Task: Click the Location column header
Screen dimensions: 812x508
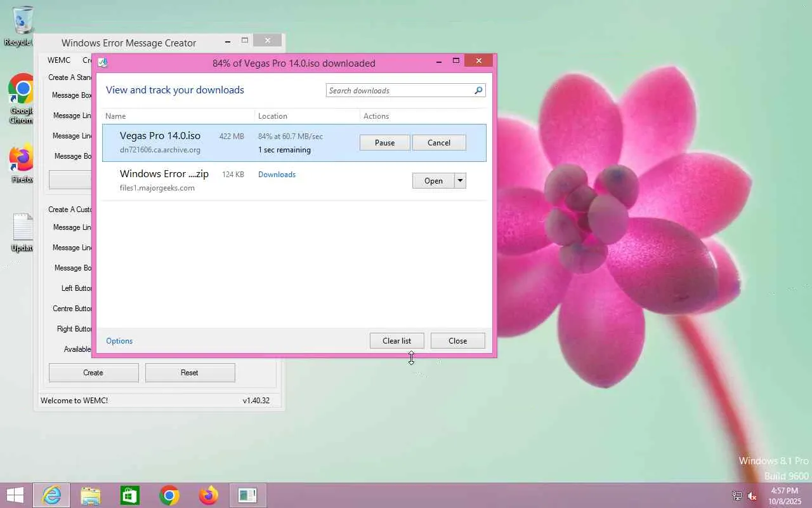Action: coord(273,116)
